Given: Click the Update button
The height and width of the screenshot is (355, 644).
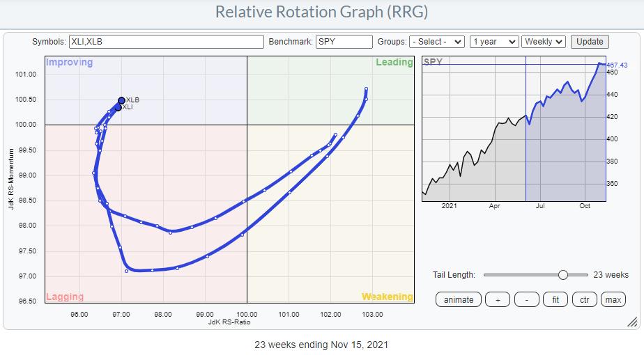Looking at the screenshot, I should 589,42.
